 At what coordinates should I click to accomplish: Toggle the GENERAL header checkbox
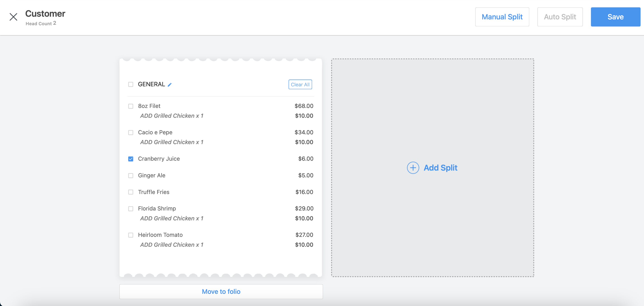[131, 84]
